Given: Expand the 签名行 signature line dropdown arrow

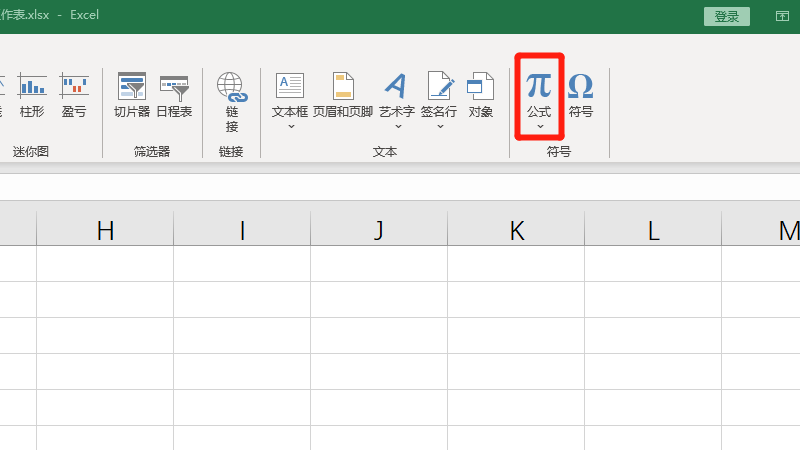Looking at the screenshot, I should click(439, 127).
